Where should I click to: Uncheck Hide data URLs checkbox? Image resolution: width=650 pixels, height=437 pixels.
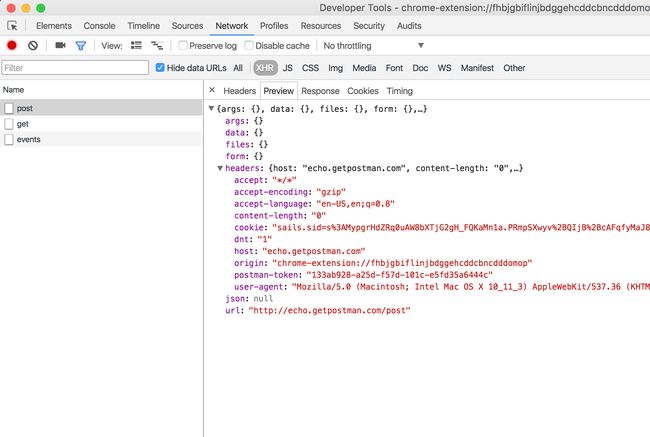tap(160, 68)
